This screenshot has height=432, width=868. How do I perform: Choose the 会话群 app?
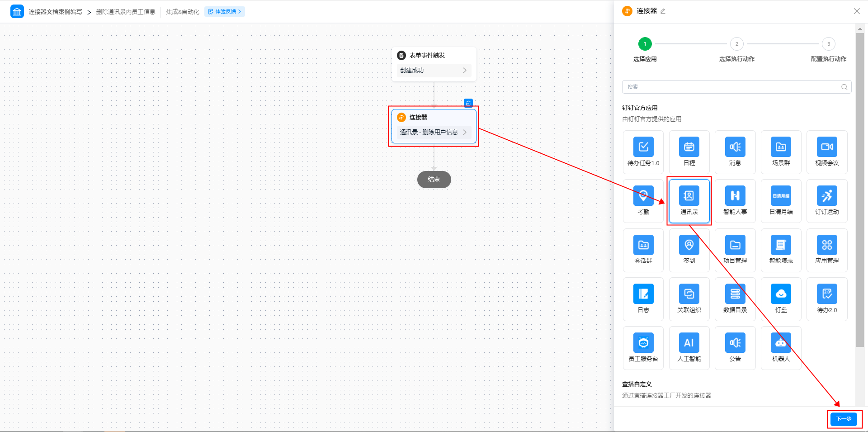[643, 250]
